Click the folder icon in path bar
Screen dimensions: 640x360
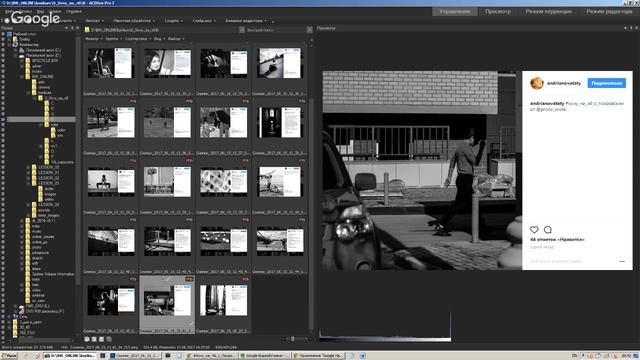tap(87, 30)
